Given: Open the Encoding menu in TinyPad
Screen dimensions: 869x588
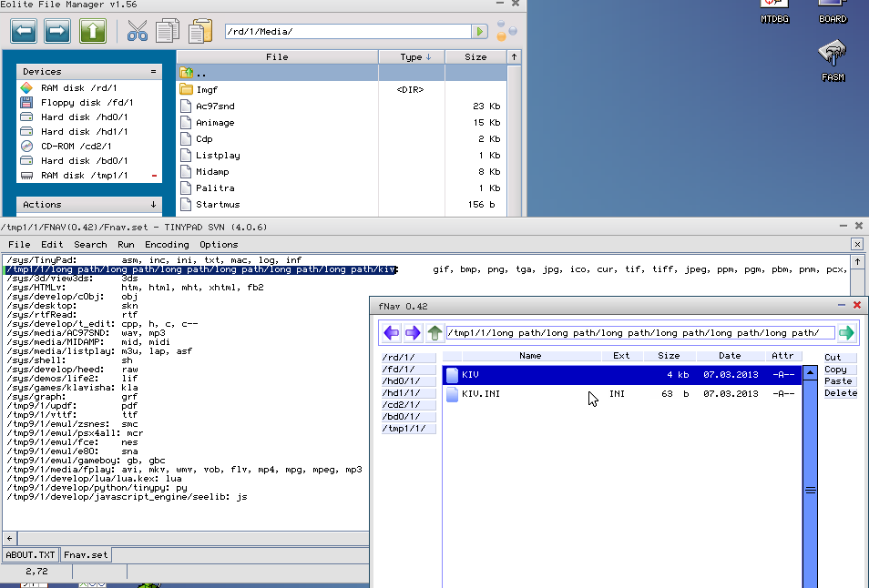Looking at the screenshot, I should tap(166, 245).
